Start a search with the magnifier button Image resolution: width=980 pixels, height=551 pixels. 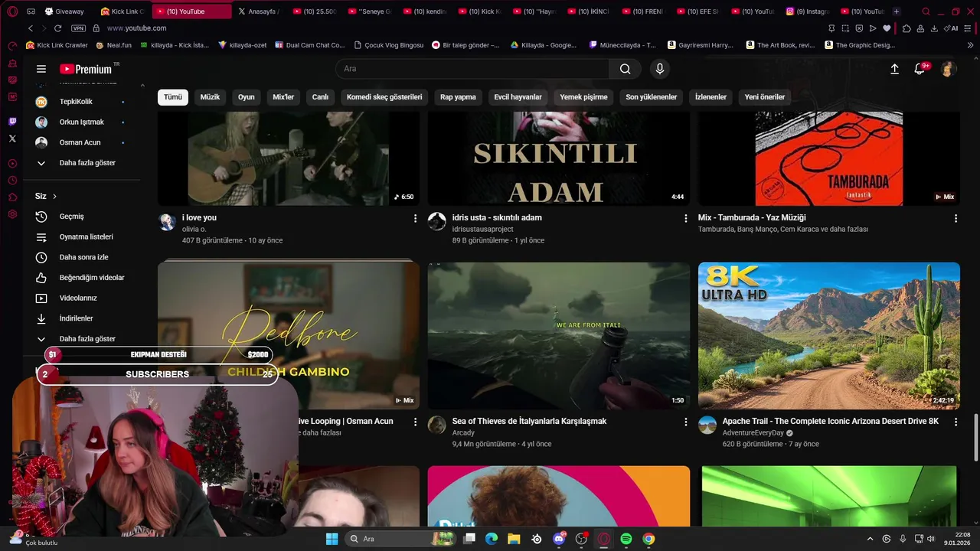coord(626,69)
